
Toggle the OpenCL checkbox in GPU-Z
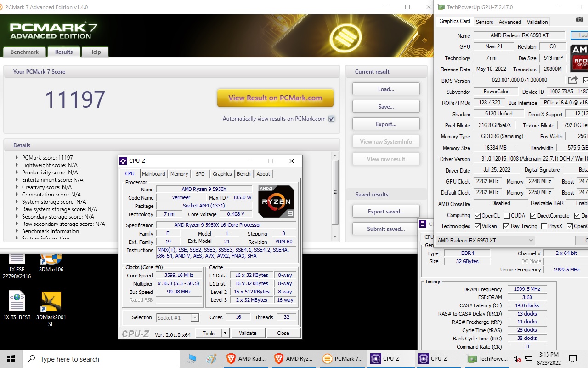click(478, 215)
